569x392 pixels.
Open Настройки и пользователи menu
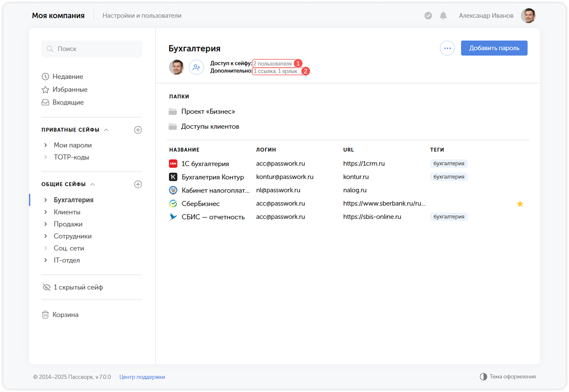[x=142, y=16]
